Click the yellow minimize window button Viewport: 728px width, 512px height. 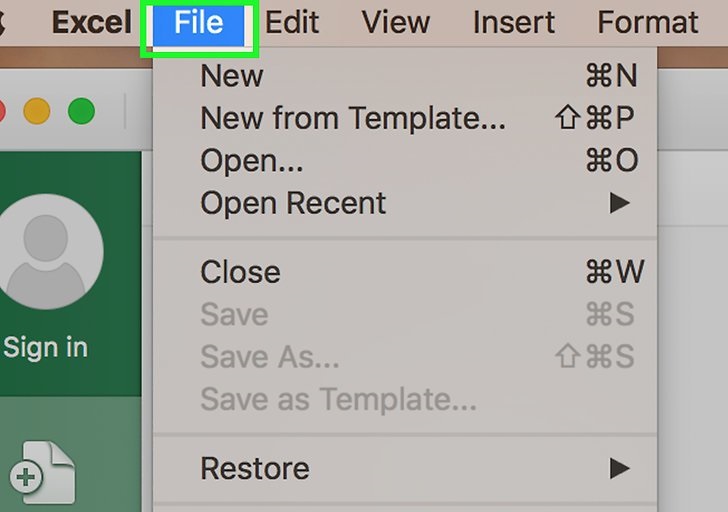pos(37,111)
